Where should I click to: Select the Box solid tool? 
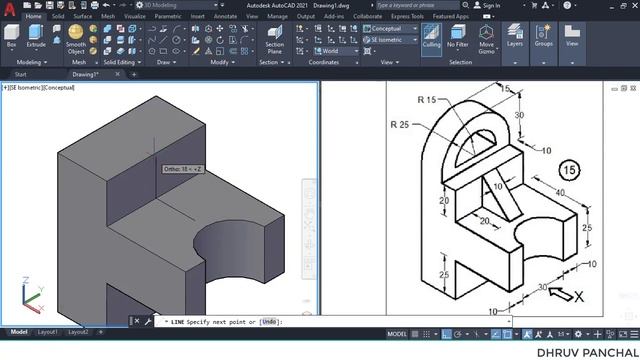coord(11,36)
